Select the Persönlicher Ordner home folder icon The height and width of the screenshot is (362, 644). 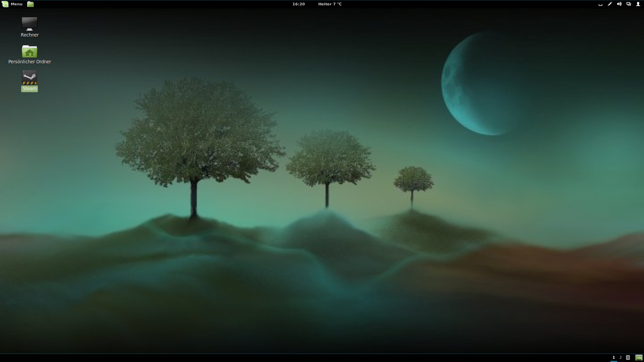pos(30,52)
